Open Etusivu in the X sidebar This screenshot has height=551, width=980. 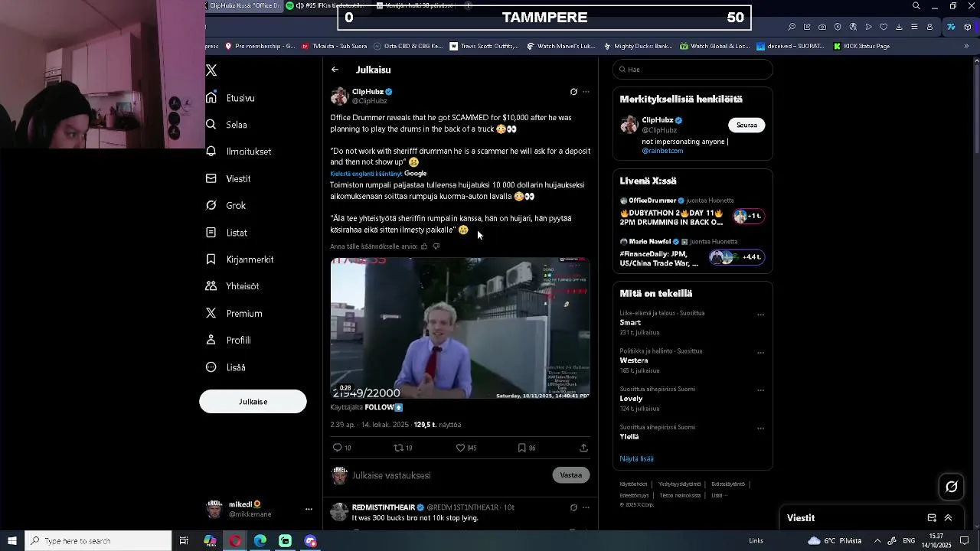pyautogui.click(x=230, y=98)
